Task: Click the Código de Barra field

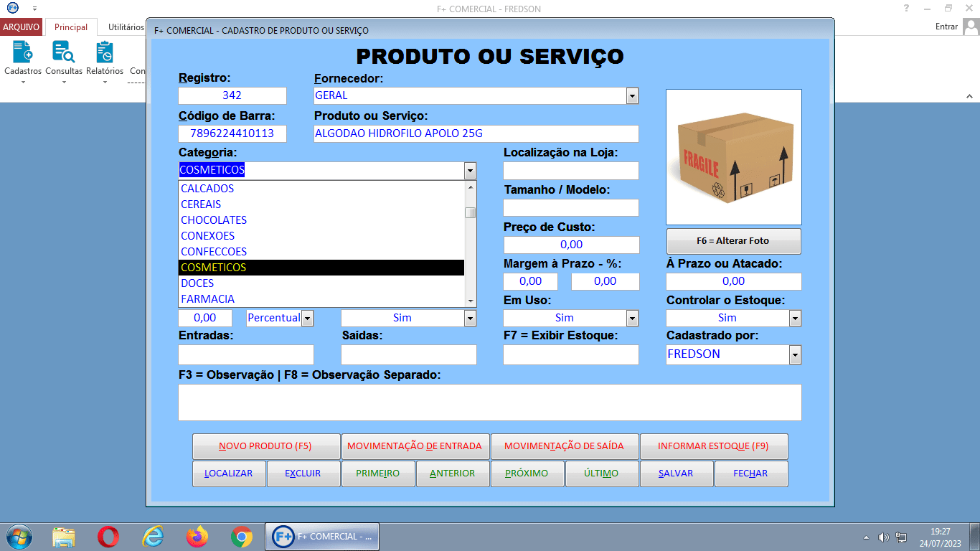Action: pyautogui.click(x=232, y=133)
